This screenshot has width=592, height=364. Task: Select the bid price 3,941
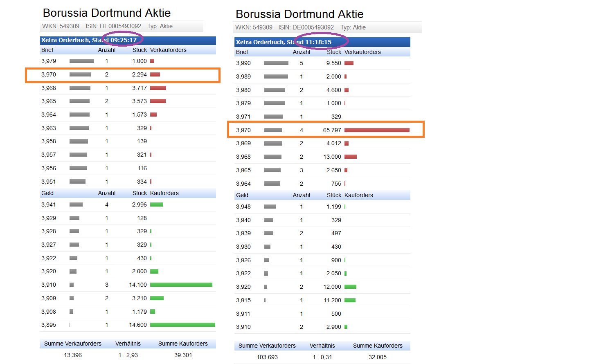pos(49,204)
